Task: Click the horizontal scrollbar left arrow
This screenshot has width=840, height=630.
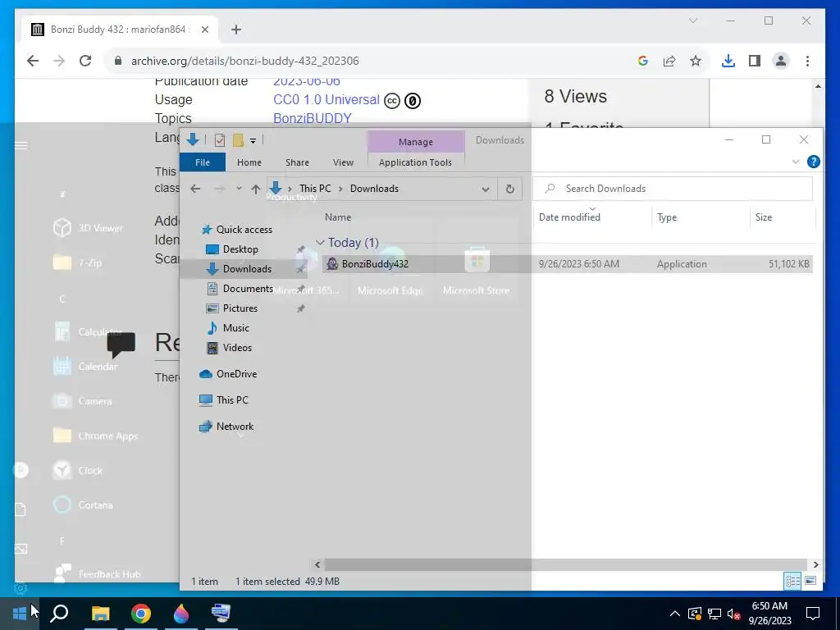Action: (317, 564)
